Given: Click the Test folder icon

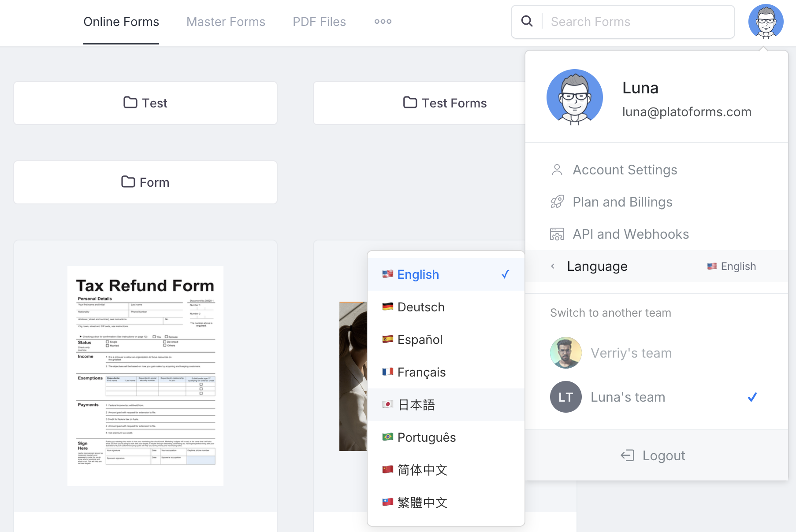Looking at the screenshot, I should pos(130,103).
